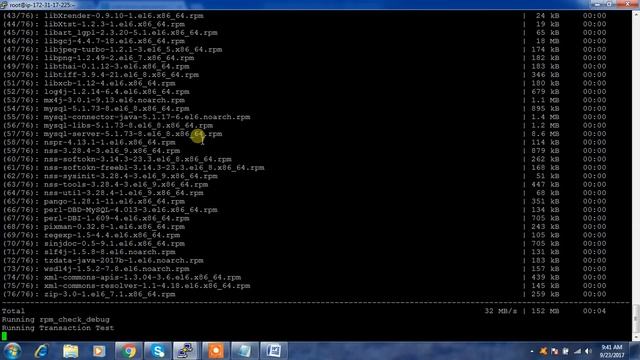Click the Running Transaction Test line
Screen dimensions: 640x360
pos(58,328)
